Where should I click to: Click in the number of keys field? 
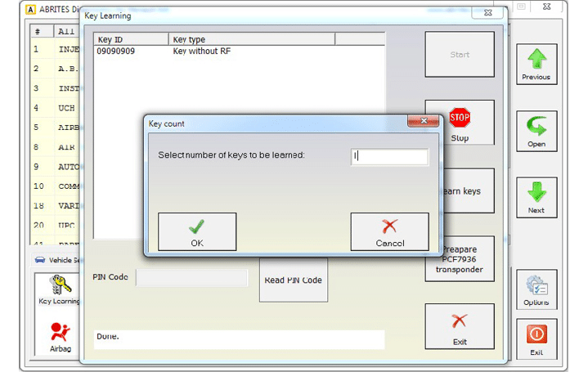390,156
